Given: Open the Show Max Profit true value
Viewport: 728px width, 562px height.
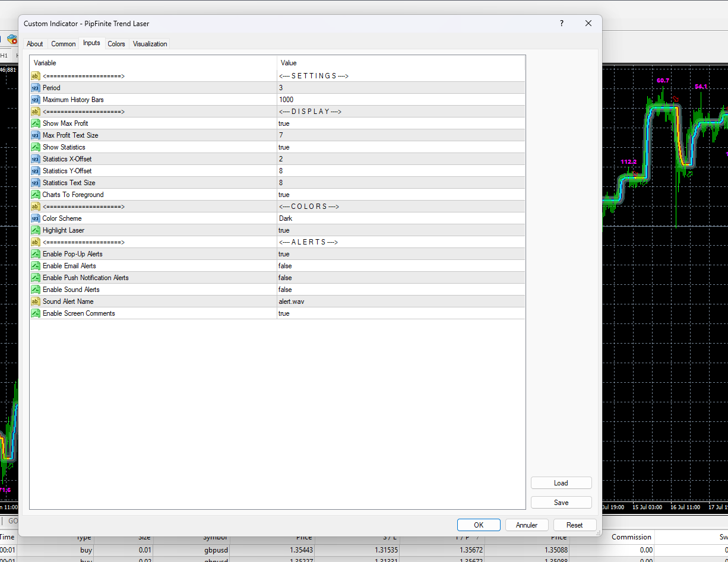Looking at the screenshot, I should (x=401, y=123).
